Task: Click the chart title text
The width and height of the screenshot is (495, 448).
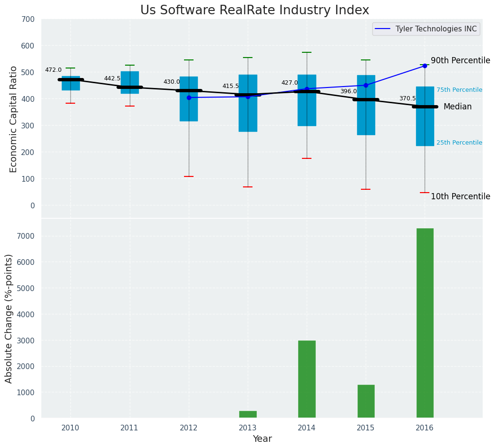Action: pyautogui.click(x=254, y=10)
